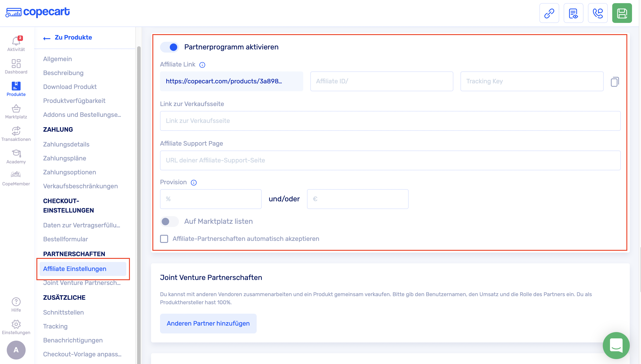Click the Affiliate Link info icon
The width and height of the screenshot is (641, 364).
coord(202,65)
